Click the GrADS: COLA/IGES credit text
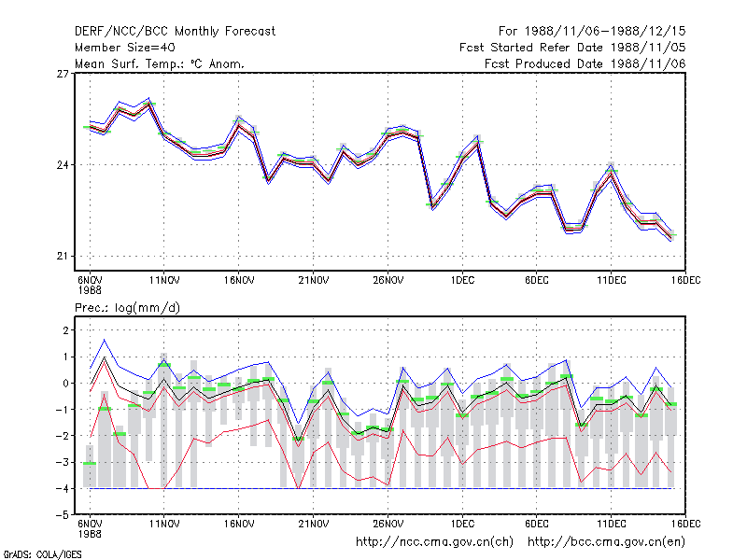Screen dimensions: 747x560 click(42, 554)
